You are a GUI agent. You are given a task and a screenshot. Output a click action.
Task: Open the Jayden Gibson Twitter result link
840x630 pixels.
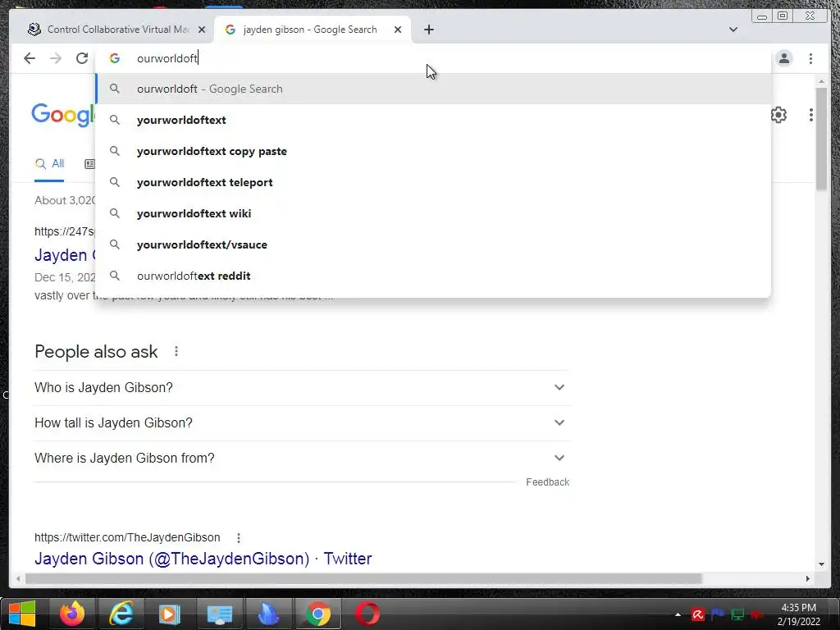coord(203,559)
